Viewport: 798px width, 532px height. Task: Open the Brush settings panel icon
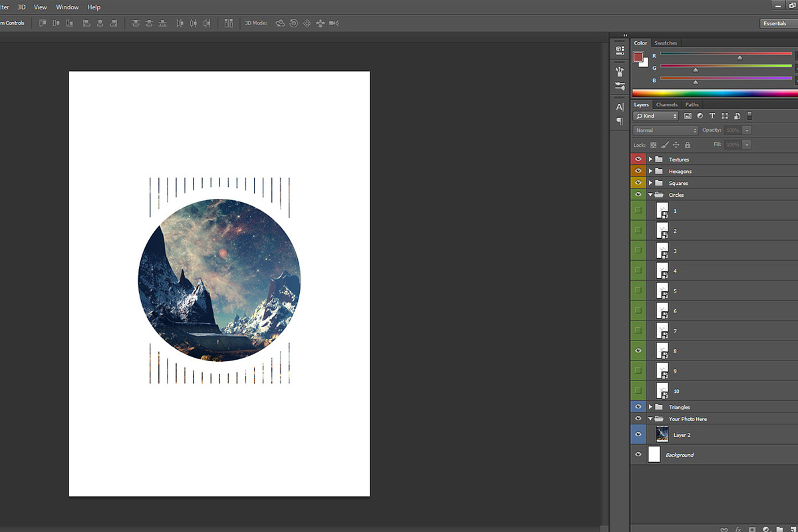tap(620, 71)
